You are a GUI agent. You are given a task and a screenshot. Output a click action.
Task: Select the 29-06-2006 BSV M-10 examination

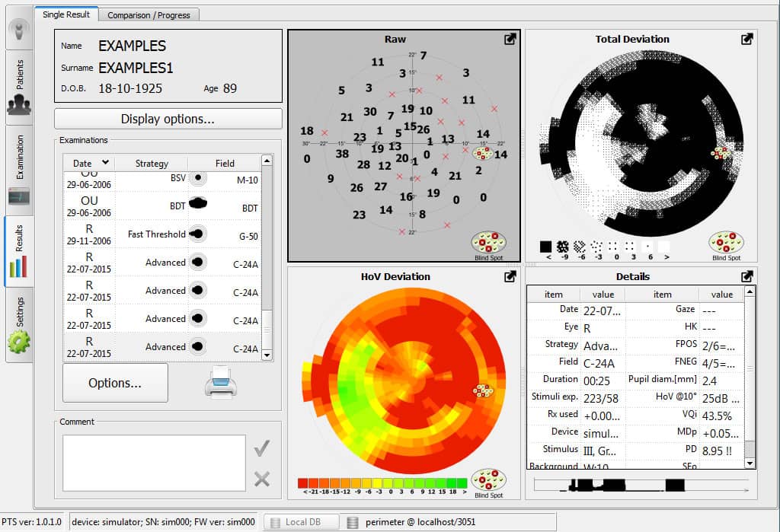point(162,180)
